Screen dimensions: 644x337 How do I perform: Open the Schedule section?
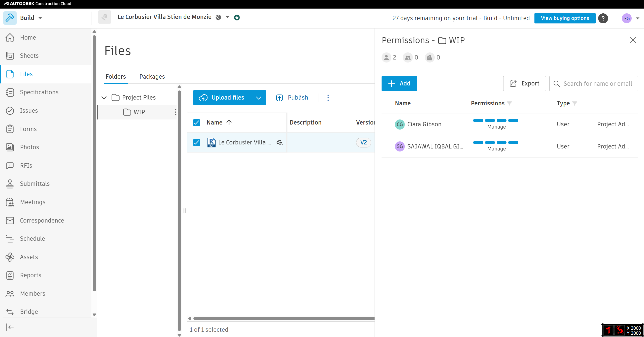click(32, 239)
